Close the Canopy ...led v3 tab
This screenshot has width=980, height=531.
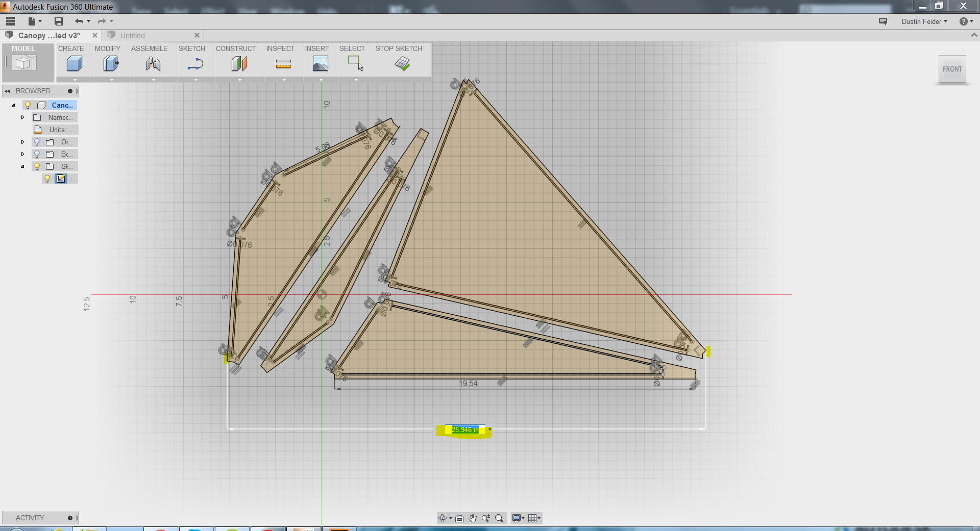point(95,35)
